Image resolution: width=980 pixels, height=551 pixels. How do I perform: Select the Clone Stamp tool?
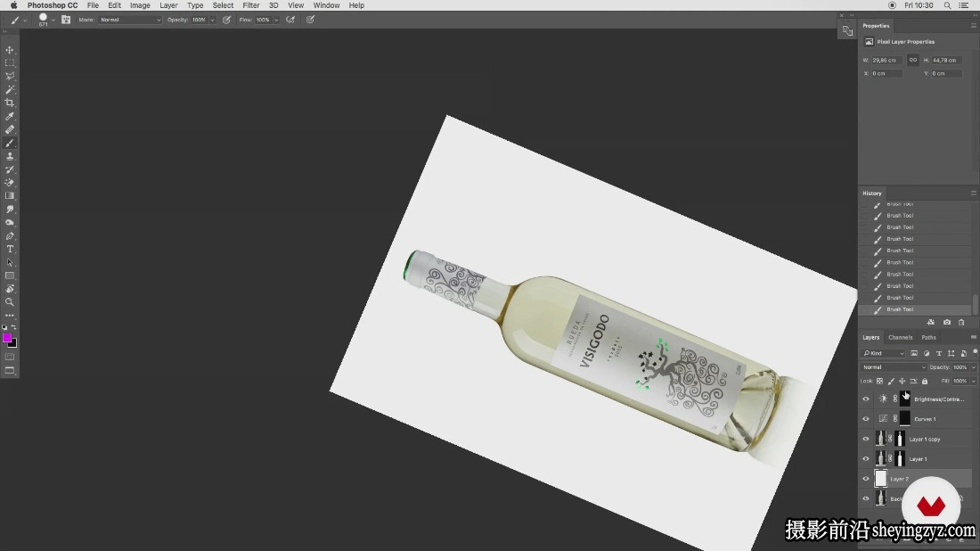point(10,156)
